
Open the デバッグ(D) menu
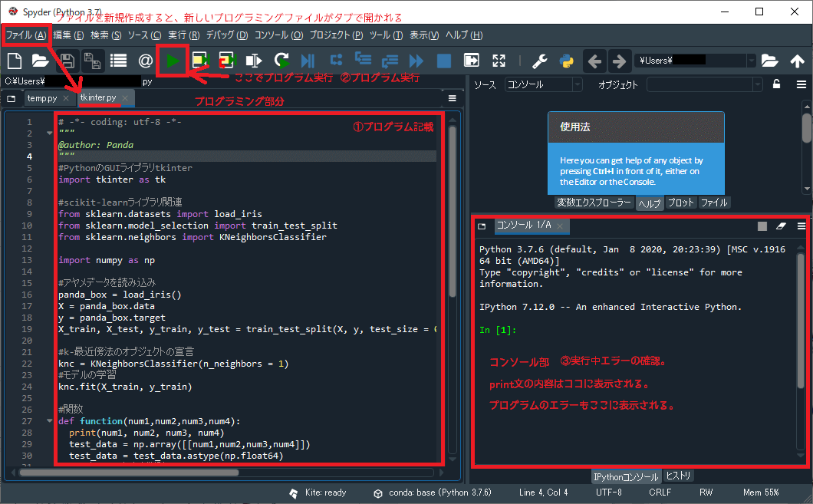[x=227, y=35]
